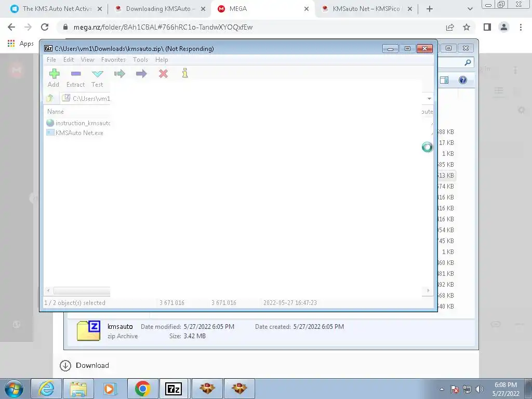532x399 pixels.
Task: Select the instruction_kmsauto file row
Action: pos(78,123)
